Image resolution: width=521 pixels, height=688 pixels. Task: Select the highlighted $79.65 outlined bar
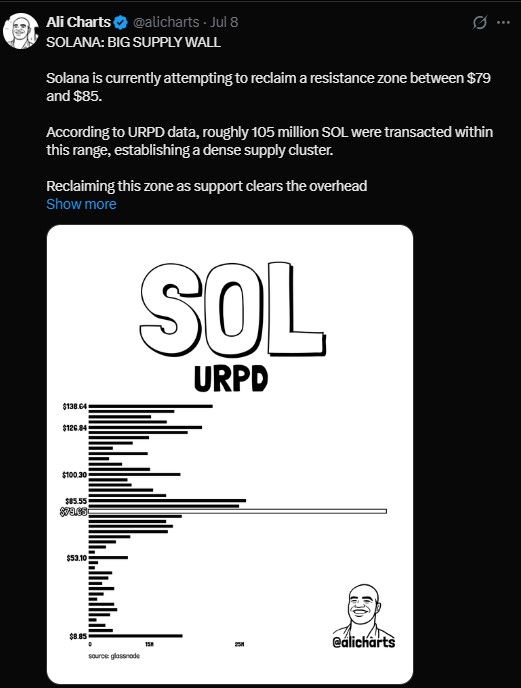coord(237,511)
